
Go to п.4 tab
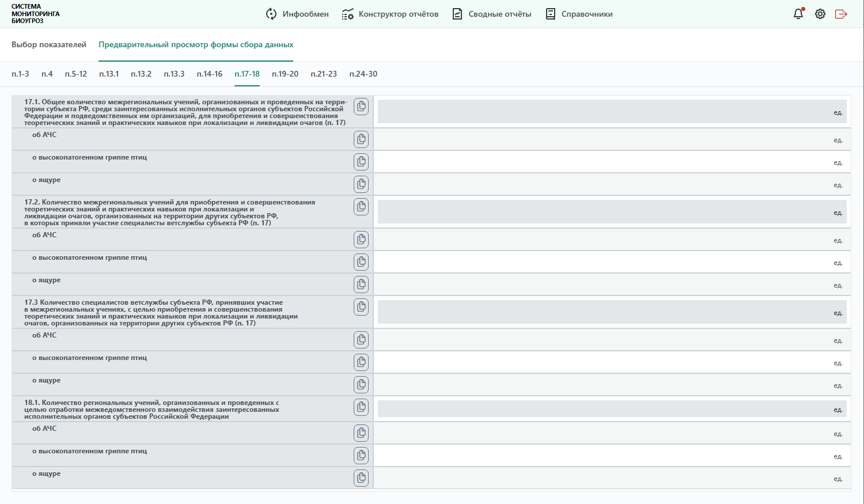click(x=47, y=74)
